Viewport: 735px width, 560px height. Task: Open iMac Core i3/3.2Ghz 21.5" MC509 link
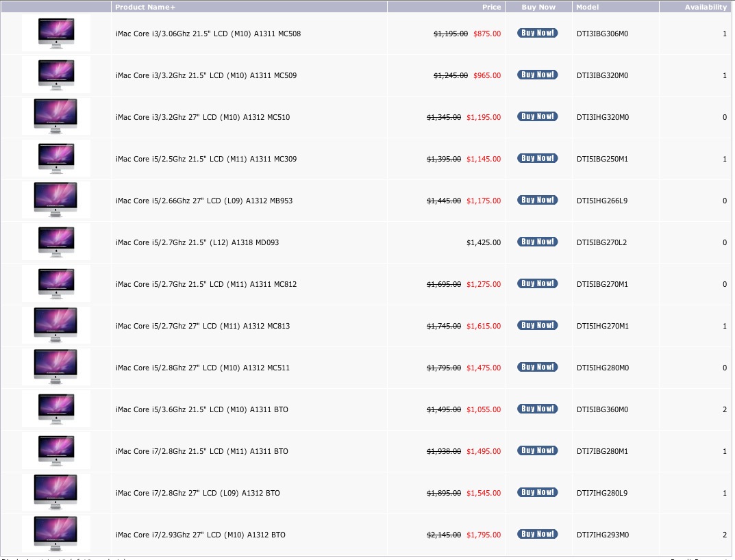[206, 75]
